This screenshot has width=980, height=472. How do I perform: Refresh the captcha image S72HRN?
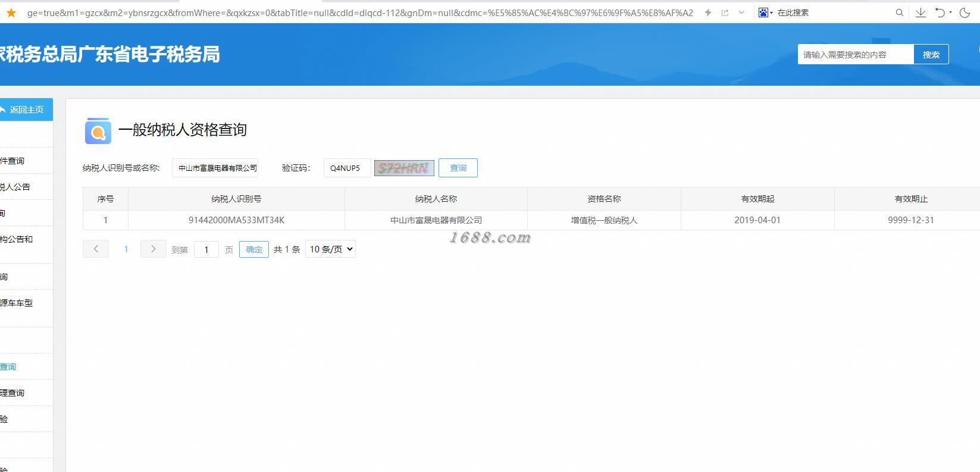[x=404, y=168]
